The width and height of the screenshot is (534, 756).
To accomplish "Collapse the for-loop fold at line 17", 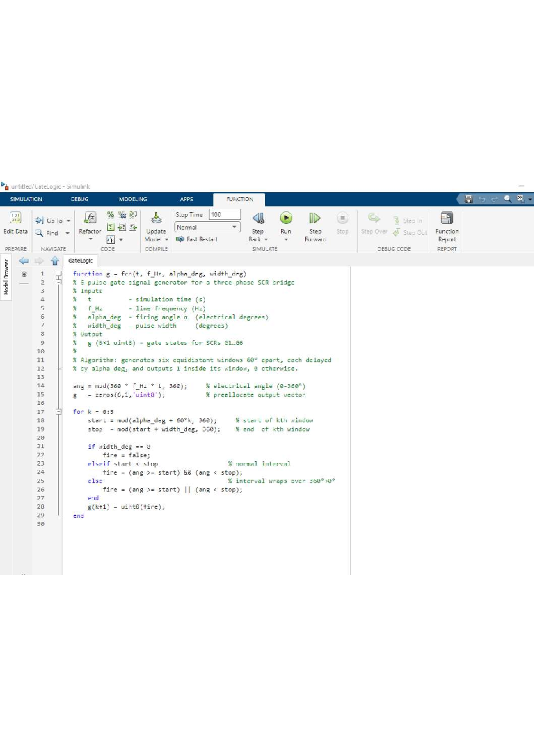I will tap(59, 412).
